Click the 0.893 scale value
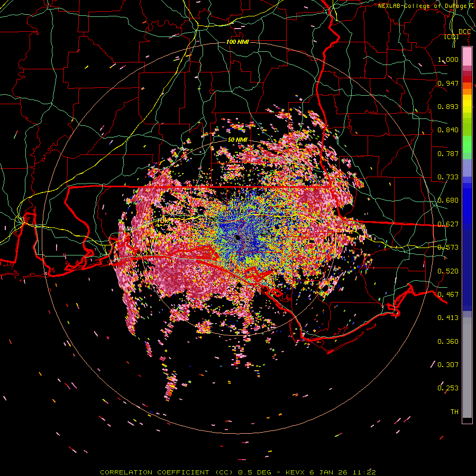 click(448, 106)
